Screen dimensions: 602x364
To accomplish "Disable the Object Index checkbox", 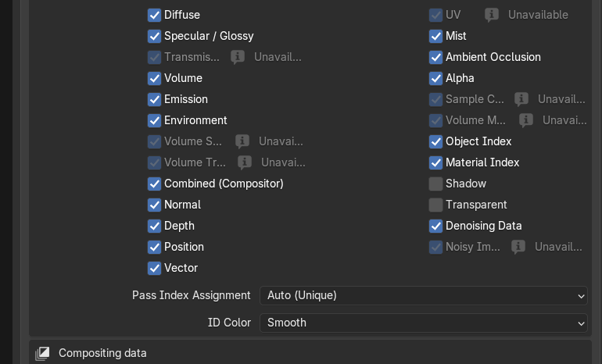I will pos(435,141).
